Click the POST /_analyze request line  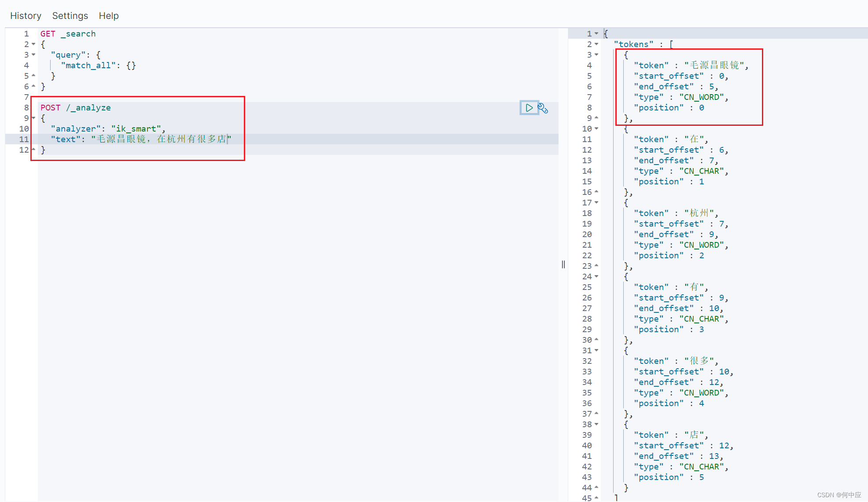coord(76,108)
